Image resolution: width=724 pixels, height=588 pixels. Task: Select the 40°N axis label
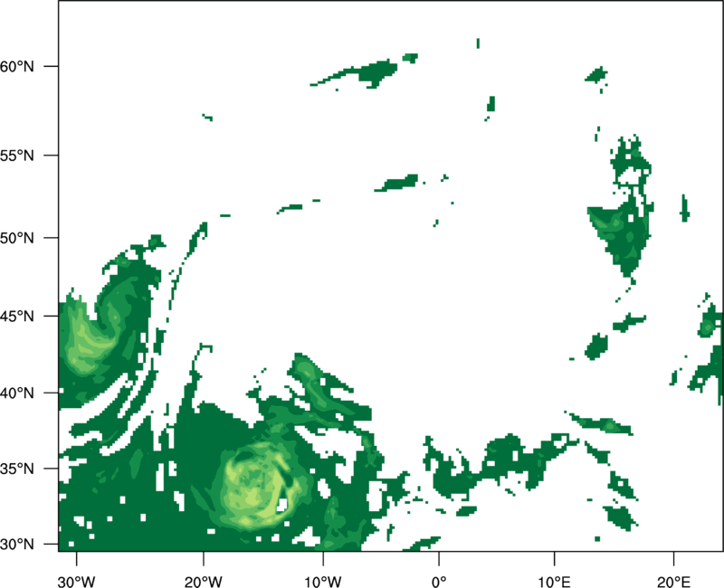17,394
